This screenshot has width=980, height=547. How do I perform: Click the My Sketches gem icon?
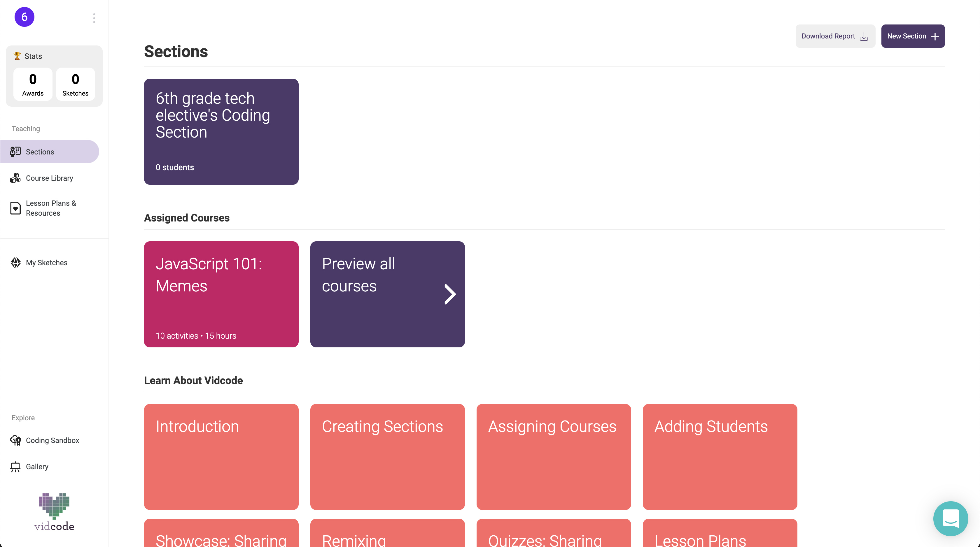click(x=15, y=263)
